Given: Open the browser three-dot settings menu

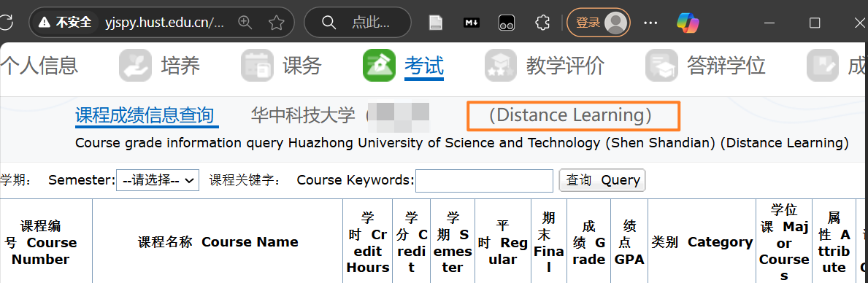Looking at the screenshot, I should click(x=651, y=23).
